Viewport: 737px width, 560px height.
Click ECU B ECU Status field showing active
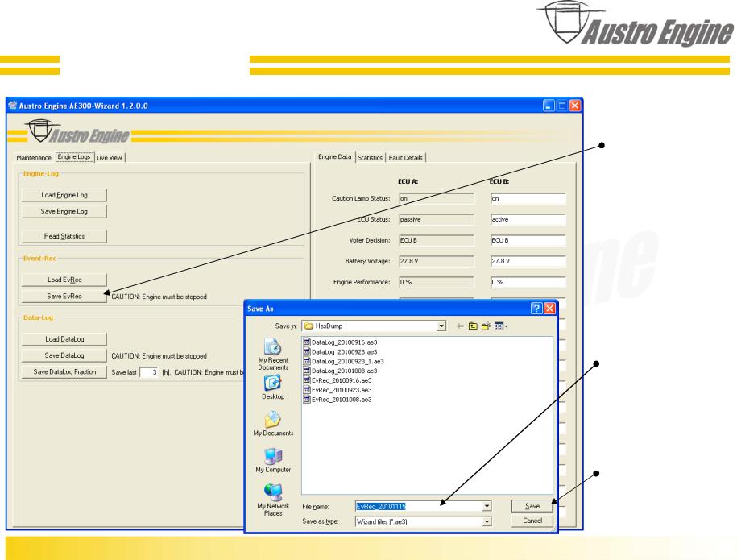click(528, 219)
